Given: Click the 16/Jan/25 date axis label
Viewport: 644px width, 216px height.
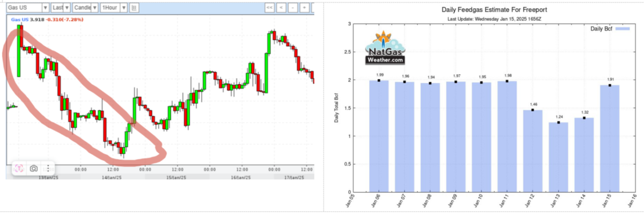Looking at the screenshot, I should pos(241,177).
